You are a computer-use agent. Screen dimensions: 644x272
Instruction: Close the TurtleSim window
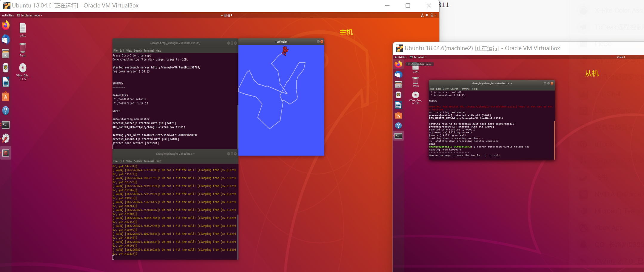point(322,42)
